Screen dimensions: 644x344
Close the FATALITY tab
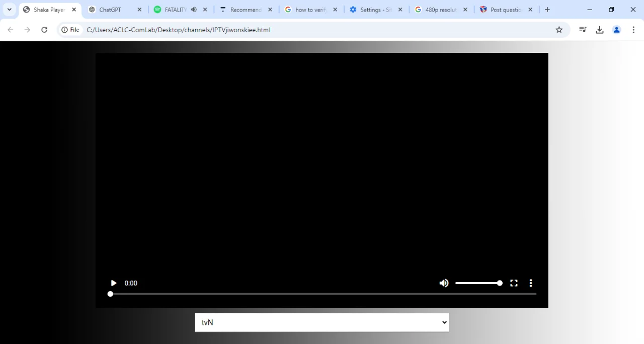point(205,10)
